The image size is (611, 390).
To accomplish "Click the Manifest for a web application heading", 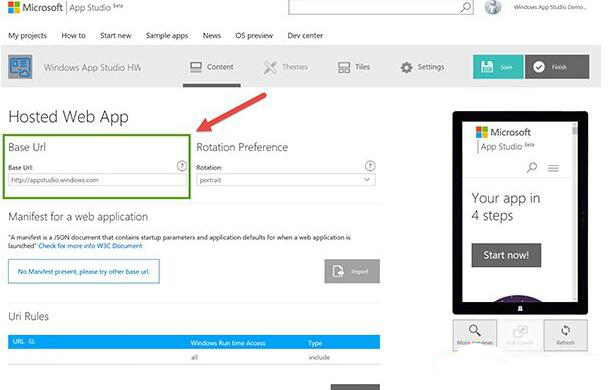I will coord(78,217).
